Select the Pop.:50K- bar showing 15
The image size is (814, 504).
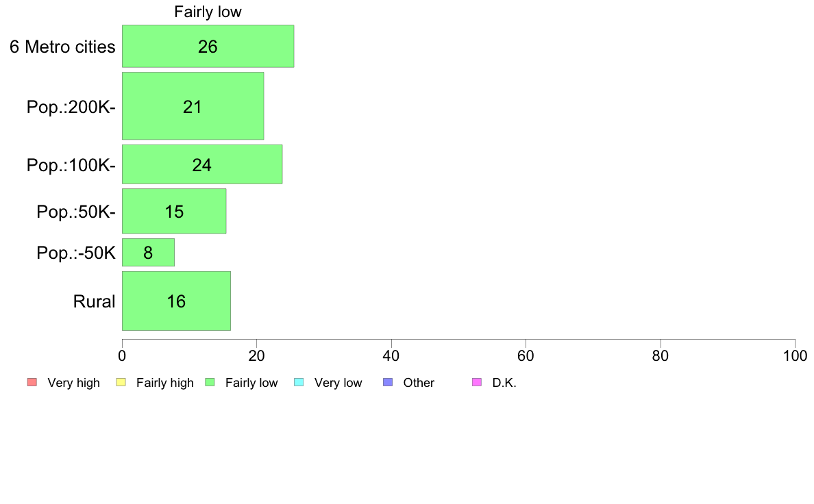(x=175, y=211)
